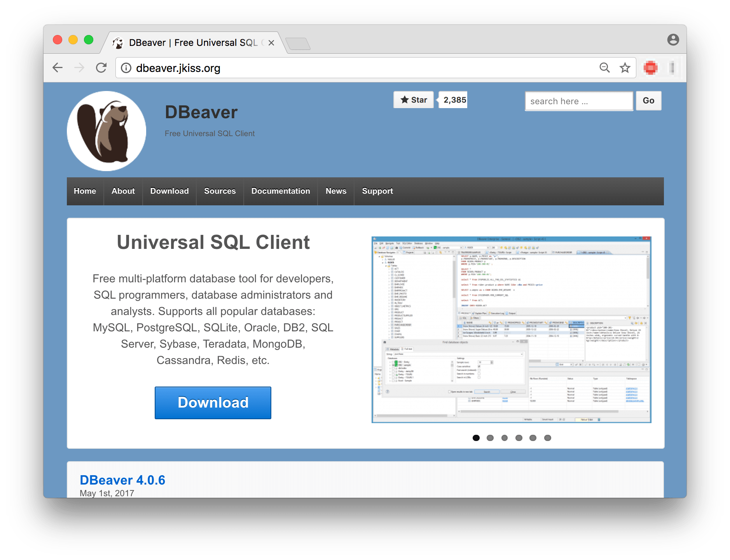
Task: Click the browser back arrow
Action: pos(58,68)
